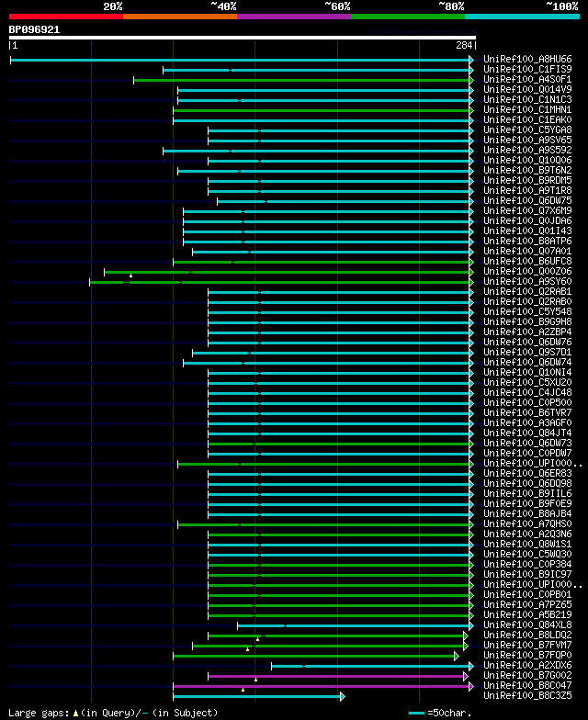Open hit UniRef100_Q0JDA6
The height and width of the screenshot is (720, 588).
pos(527,220)
